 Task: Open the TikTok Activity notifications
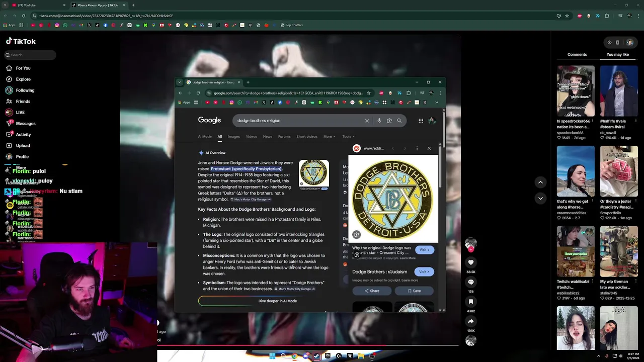tap(19, 134)
